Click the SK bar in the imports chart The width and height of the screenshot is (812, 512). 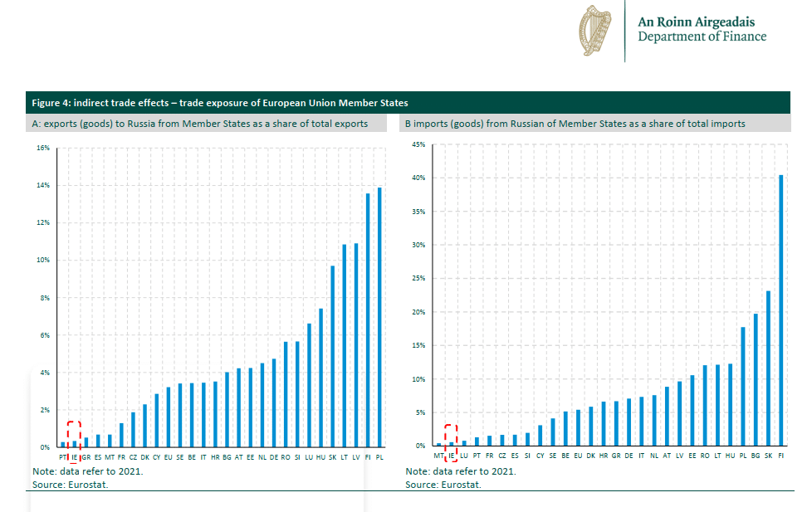coord(768,368)
